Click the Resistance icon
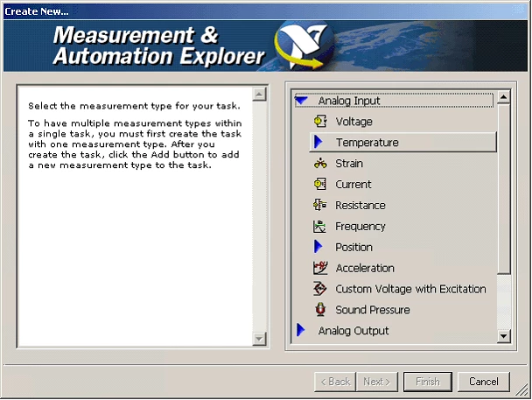The width and height of the screenshot is (532, 400). tap(319, 206)
